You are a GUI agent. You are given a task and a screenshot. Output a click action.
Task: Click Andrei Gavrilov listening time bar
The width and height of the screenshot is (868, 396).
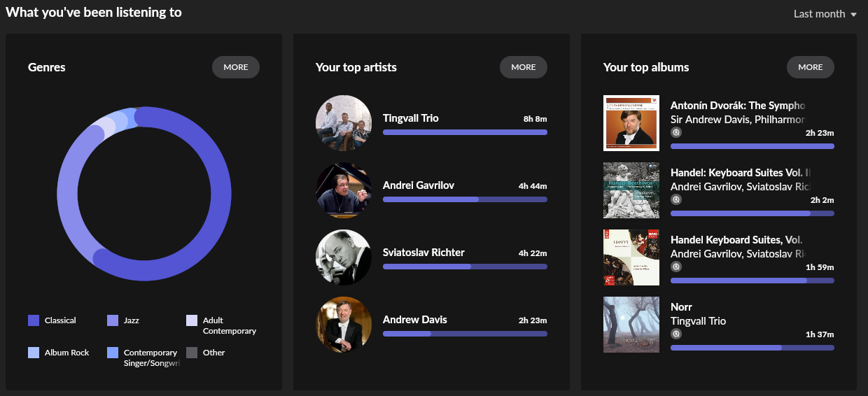click(465, 199)
